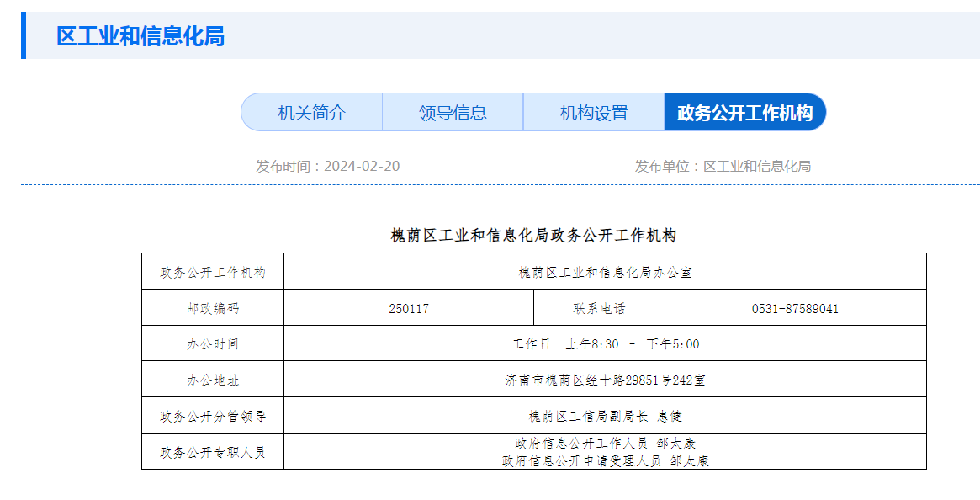Select the postal code 250117
The width and height of the screenshot is (980, 500).
(x=409, y=308)
